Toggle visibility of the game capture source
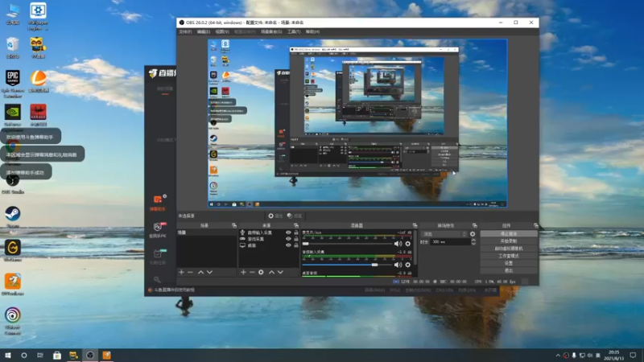Image resolution: width=644 pixels, height=362 pixels. 288,239
